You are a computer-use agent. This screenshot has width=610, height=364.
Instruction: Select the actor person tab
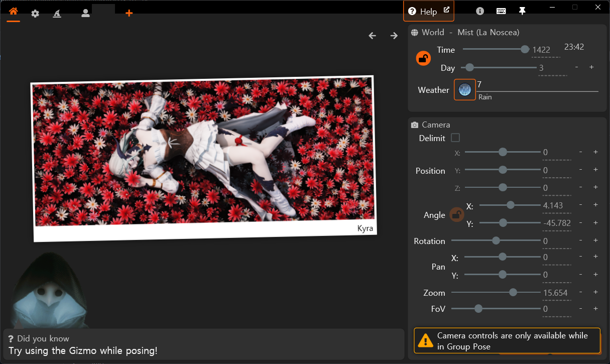[85, 14]
